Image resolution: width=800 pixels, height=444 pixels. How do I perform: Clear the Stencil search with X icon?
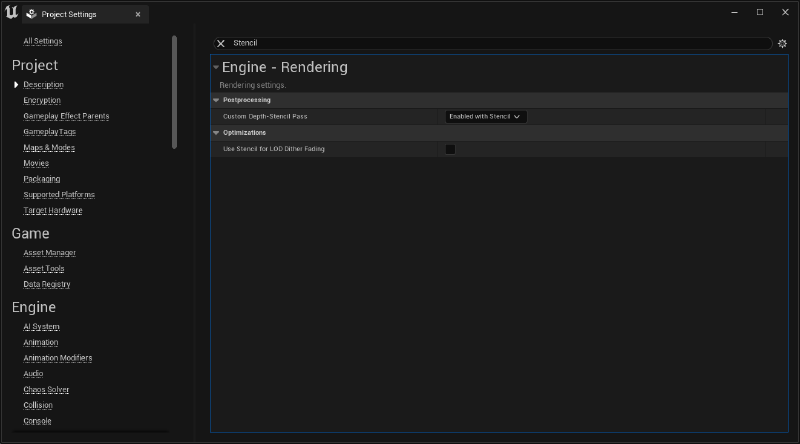point(221,43)
